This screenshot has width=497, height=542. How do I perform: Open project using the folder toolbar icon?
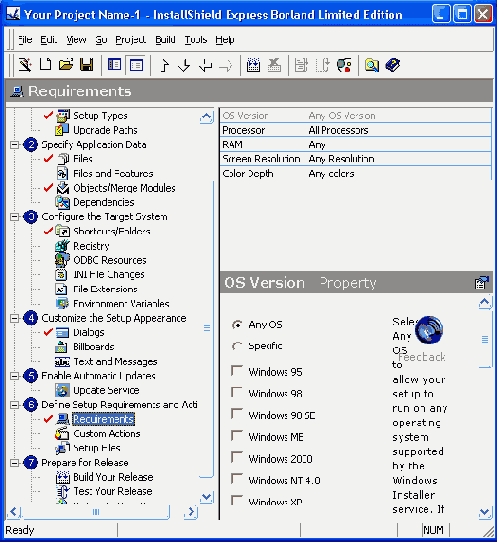click(x=66, y=65)
